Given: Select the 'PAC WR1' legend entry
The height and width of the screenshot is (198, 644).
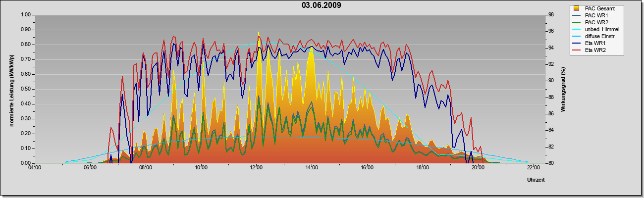Looking at the screenshot, I should [597, 15].
